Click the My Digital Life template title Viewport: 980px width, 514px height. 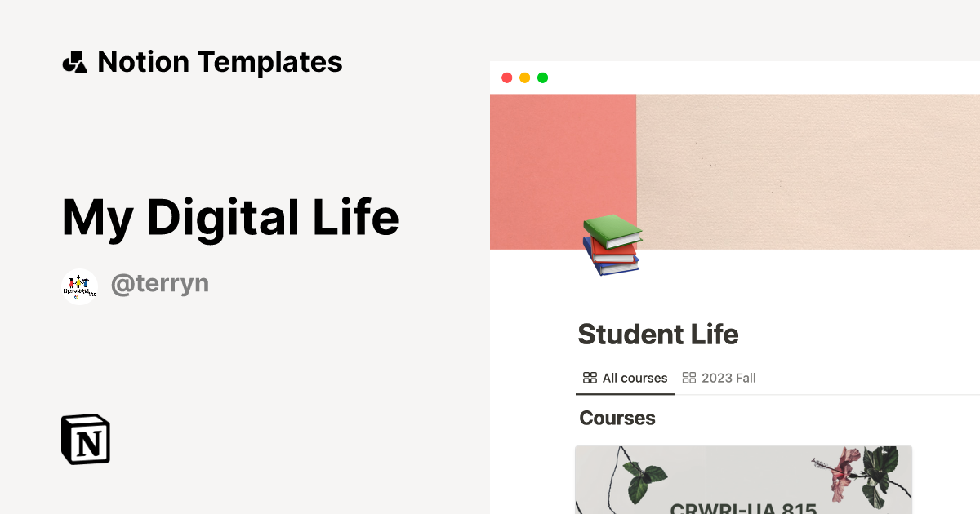231,217
